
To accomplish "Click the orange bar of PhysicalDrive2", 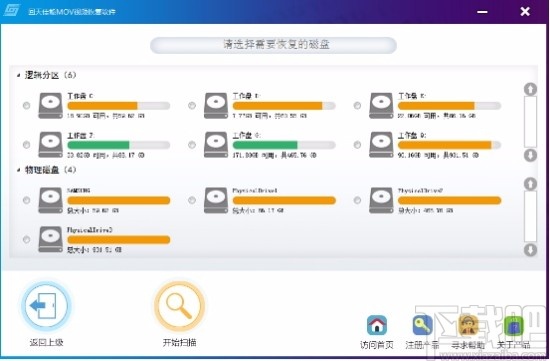I will [x=449, y=200].
